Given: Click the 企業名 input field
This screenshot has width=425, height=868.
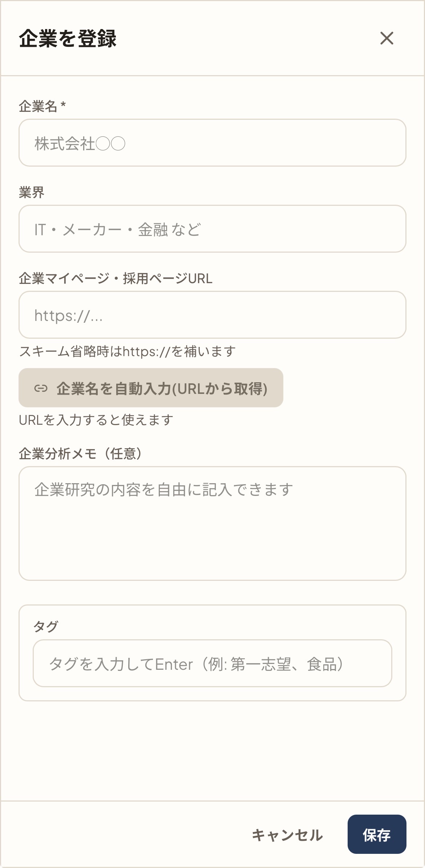Looking at the screenshot, I should [212, 143].
